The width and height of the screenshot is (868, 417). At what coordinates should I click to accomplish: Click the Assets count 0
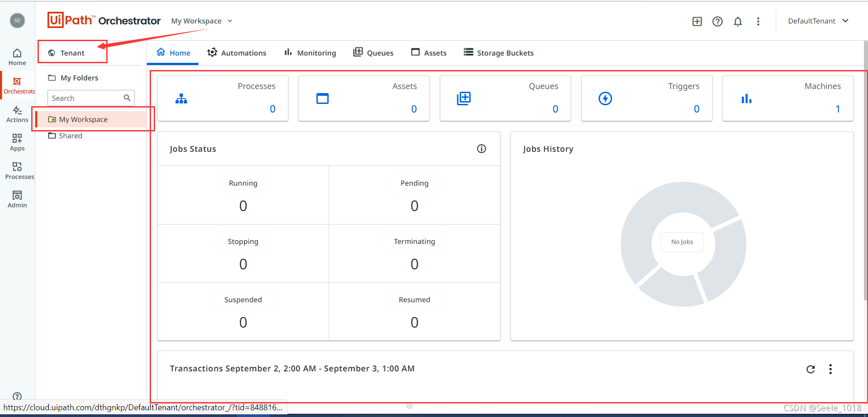click(x=414, y=109)
